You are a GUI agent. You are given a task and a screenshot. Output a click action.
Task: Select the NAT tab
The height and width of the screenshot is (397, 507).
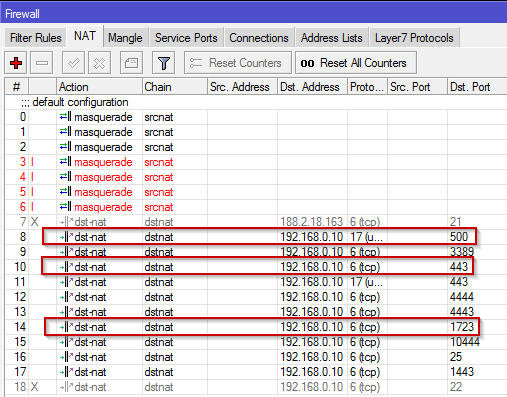[x=85, y=36]
